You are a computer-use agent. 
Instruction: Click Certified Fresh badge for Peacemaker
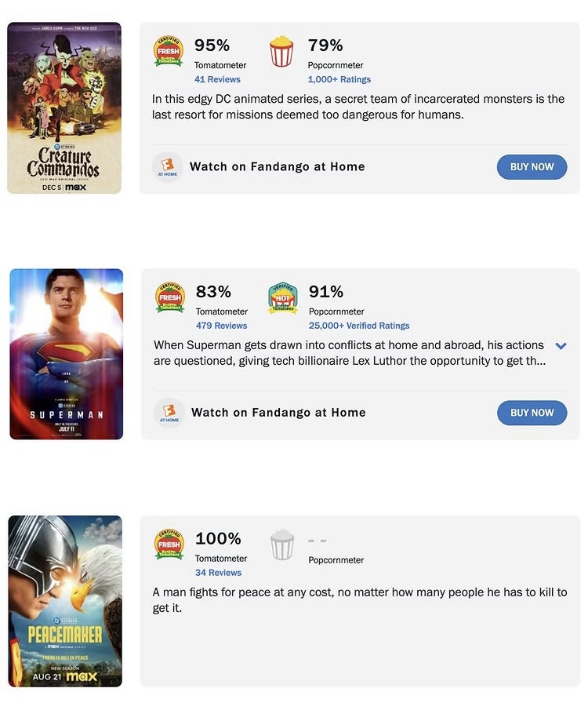coord(169,544)
